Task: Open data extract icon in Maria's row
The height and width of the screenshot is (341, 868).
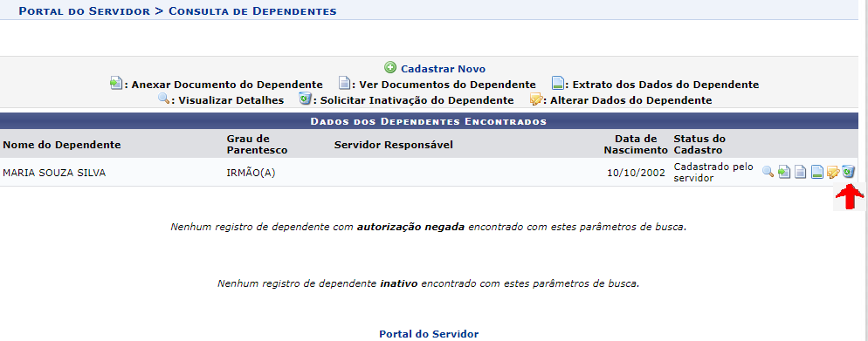Action: (816, 172)
